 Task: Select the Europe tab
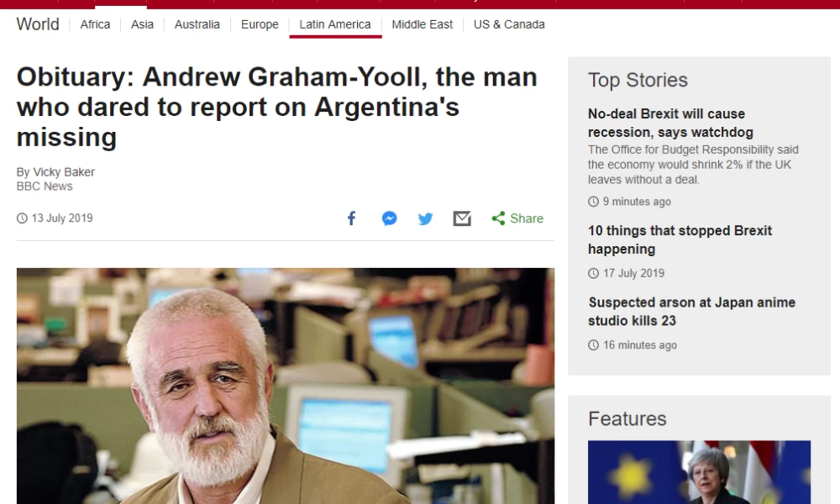260,24
